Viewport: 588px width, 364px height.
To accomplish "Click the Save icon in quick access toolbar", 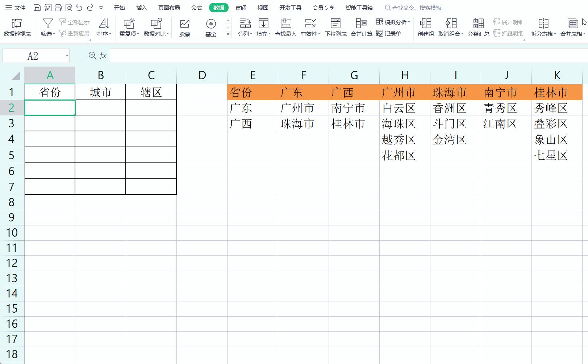I will coord(37,8).
